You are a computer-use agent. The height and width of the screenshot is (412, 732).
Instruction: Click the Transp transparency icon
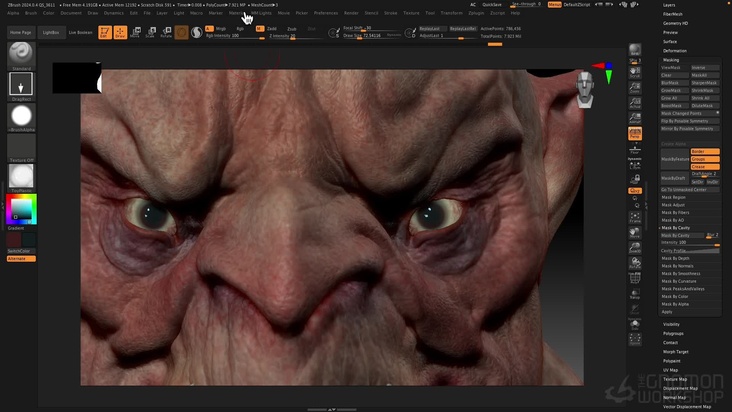[635, 294]
